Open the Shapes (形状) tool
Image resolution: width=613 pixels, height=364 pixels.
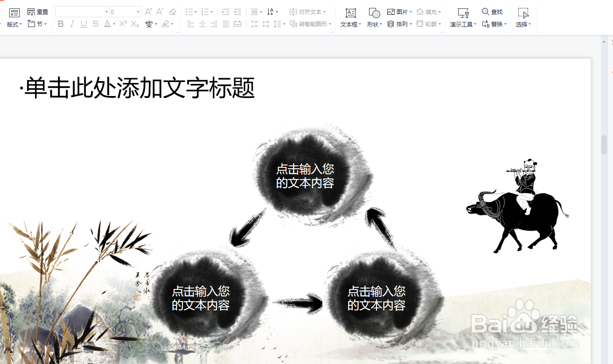coord(374,18)
